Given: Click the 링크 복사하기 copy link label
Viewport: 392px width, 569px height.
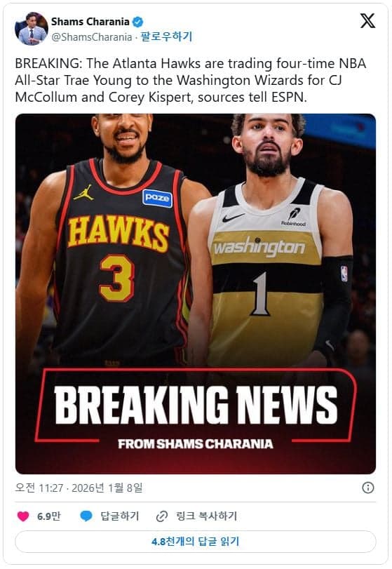Looking at the screenshot, I should click(206, 516).
